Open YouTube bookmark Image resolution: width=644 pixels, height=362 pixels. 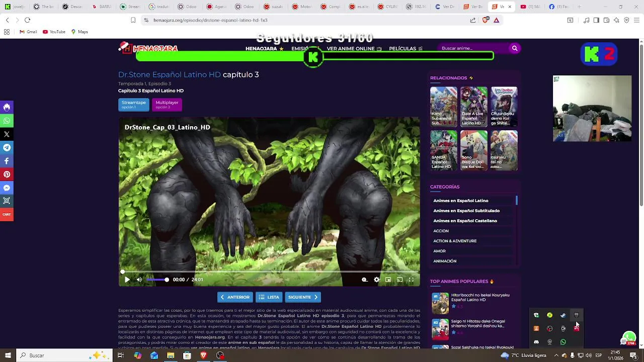(x=54, y=32)
